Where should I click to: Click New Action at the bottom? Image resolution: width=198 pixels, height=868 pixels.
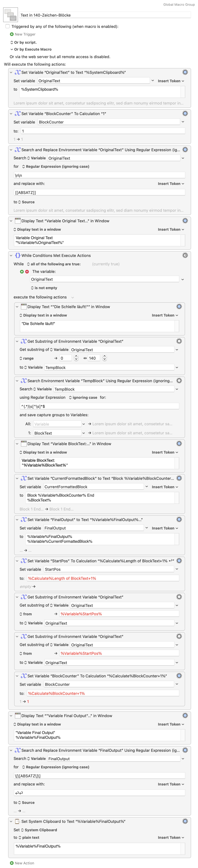point(24,863)
